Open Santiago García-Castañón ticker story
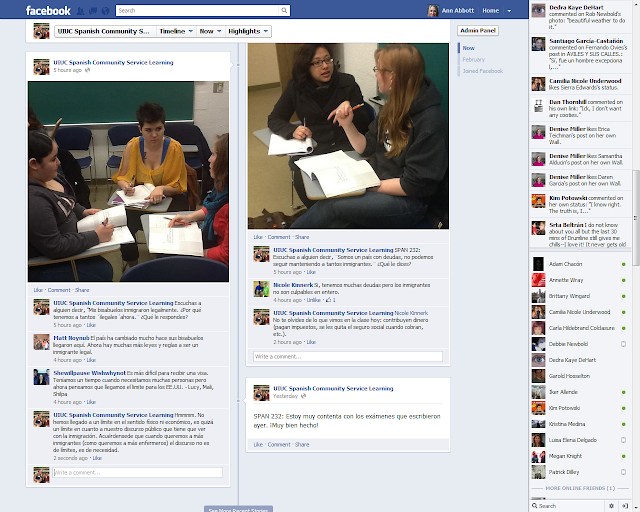 pyautogui.click(x=580, y=54)
